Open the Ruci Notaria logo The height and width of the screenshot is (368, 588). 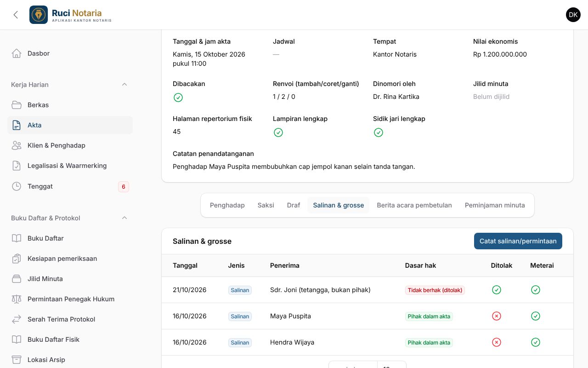click(71, 15)
